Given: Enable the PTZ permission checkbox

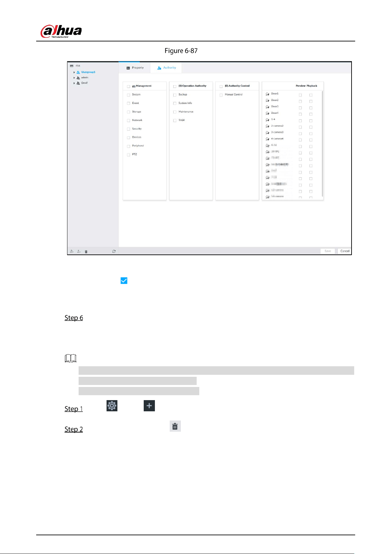Looking at the screenshot, I should click(x=129, y=155).
